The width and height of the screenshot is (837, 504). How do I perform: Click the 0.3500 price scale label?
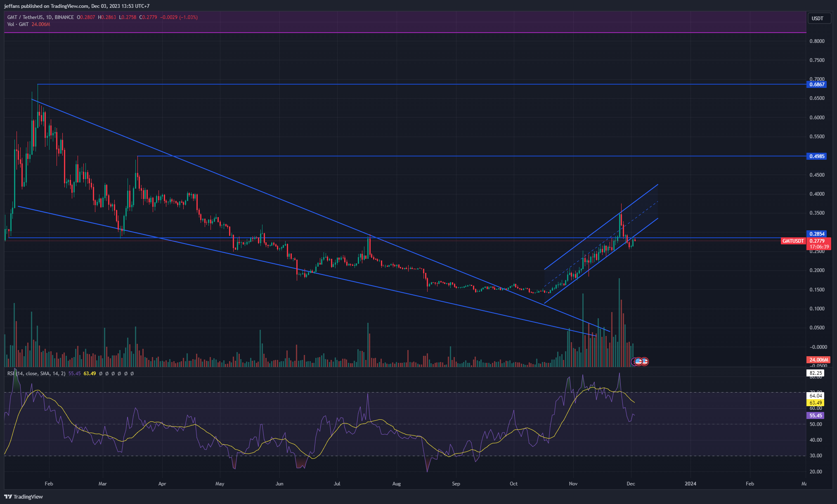tap(817, 213)
